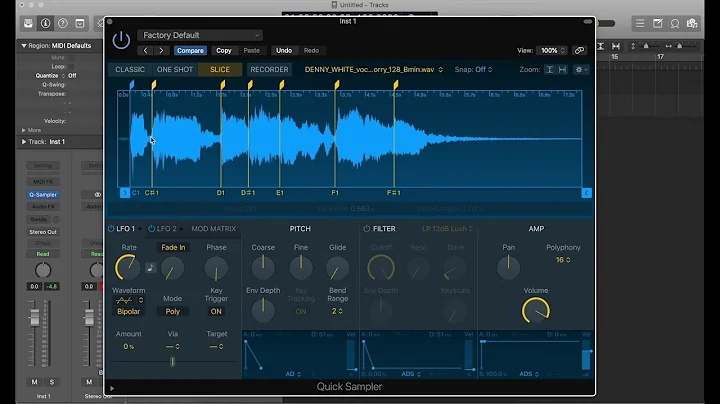Expand the More region parameters
Screen dimensions: 720x404
click(24, 130)
